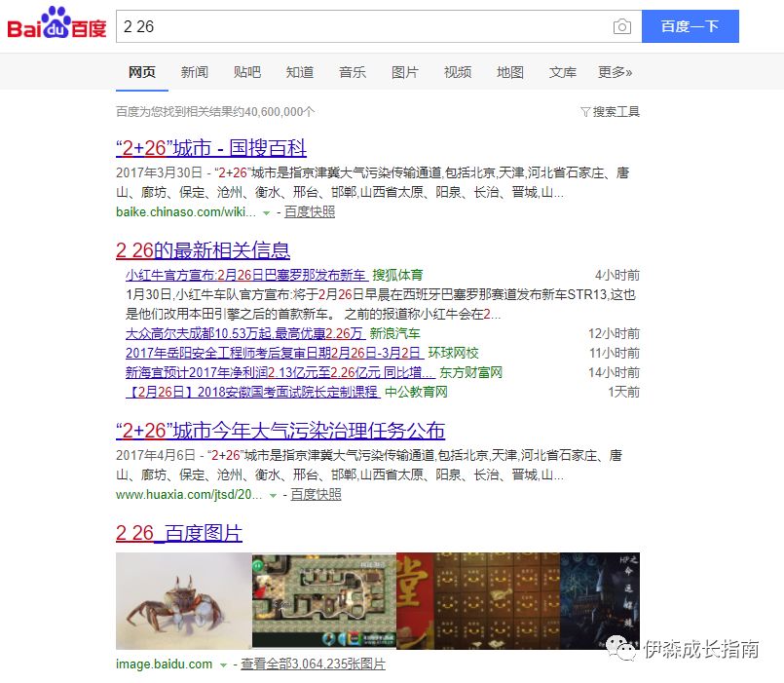Click the 百度一下 search button
Screen dimensions: 784x683
[690, 26]
